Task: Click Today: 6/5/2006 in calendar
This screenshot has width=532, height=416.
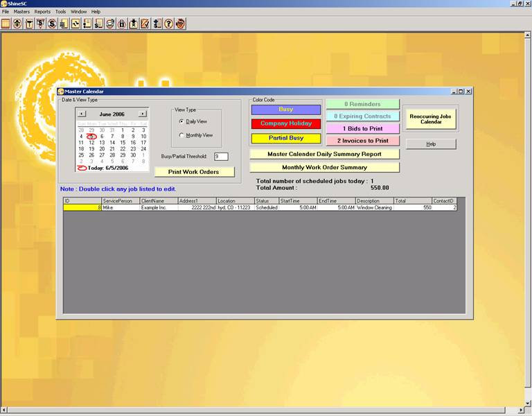Action: tap(103, 168)
